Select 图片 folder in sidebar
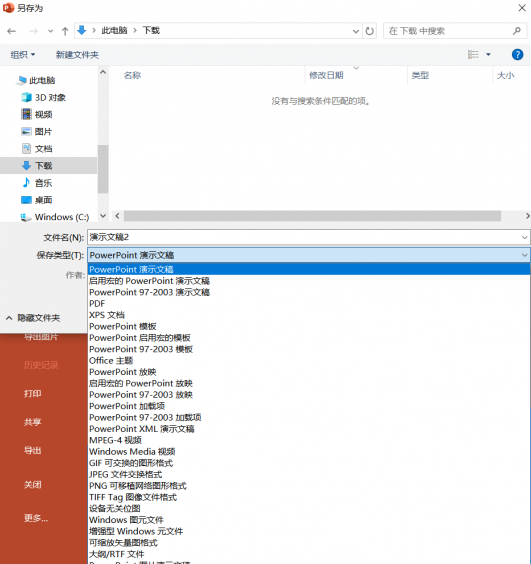The image size is (531, 564). (37, 132)
